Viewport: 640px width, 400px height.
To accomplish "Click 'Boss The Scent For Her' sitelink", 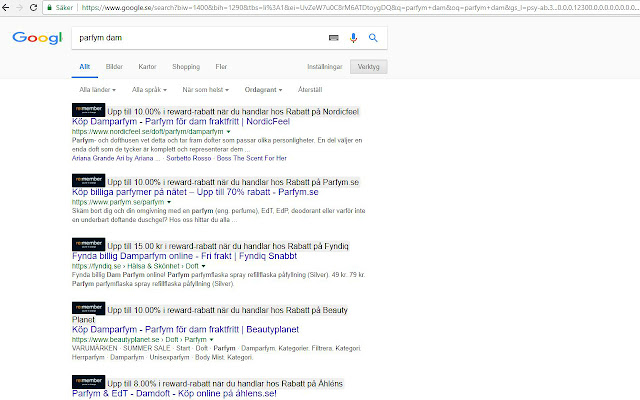I will [251, 158].
